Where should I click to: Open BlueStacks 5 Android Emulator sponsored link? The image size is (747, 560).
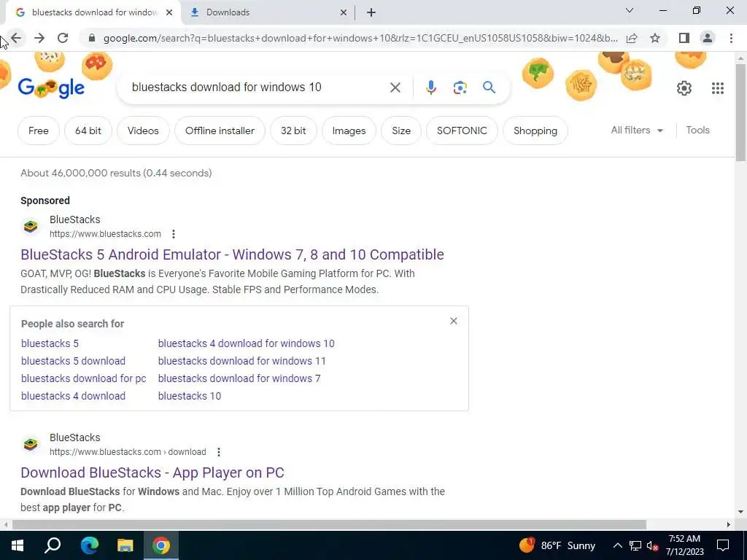[232, 254]
